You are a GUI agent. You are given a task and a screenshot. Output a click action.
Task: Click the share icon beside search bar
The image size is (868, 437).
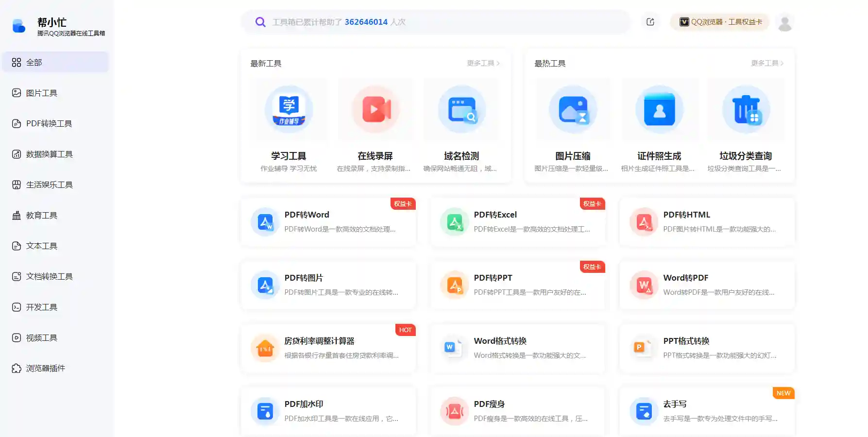tap(650, 22)
